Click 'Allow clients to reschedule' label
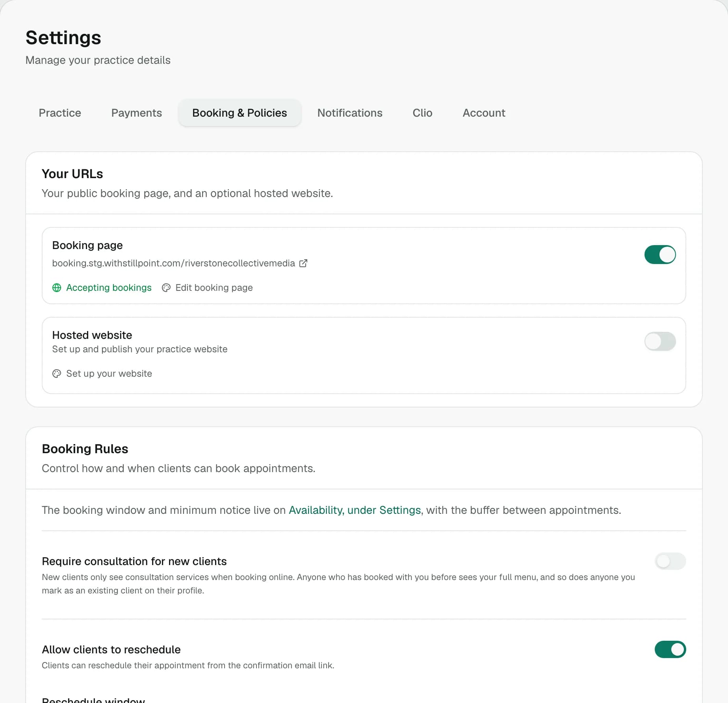The height and width of the screenshot is (703, 728). point(111,649)
